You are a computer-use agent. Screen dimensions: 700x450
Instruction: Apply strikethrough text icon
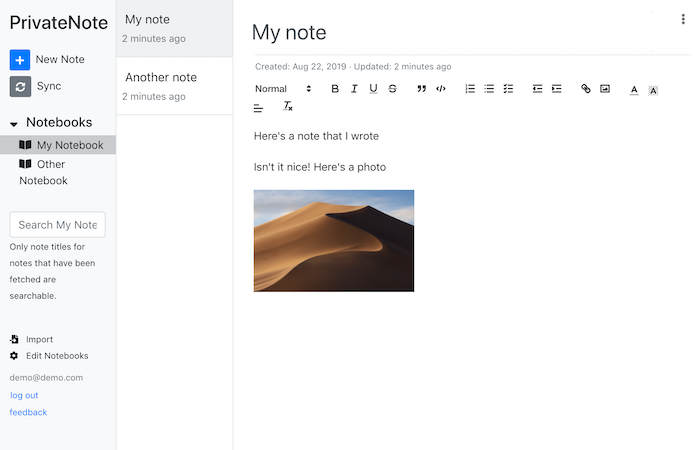tap(392, 89)
